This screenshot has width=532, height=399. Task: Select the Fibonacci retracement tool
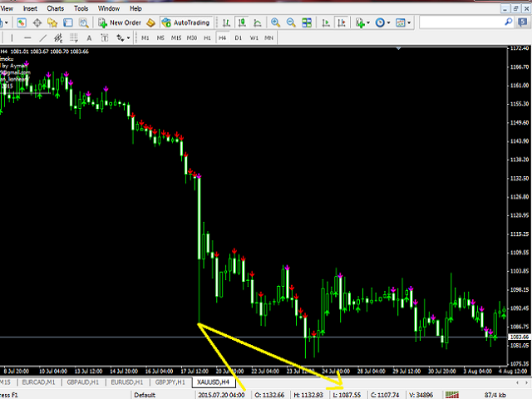[x=74, y=38]
